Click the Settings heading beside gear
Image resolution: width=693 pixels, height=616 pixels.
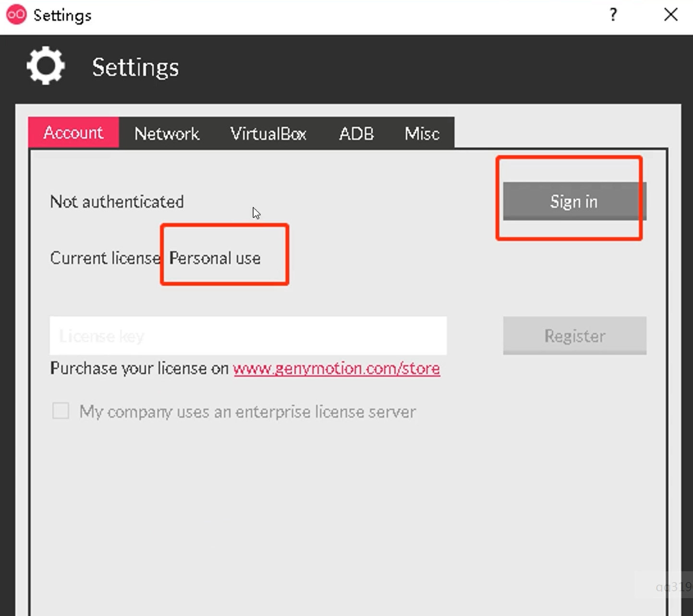point(135,67)
